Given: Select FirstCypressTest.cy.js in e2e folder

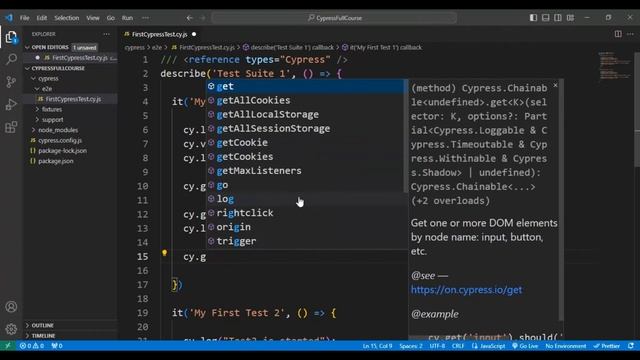Looking at the screenshot, I should tap(73, 99).
